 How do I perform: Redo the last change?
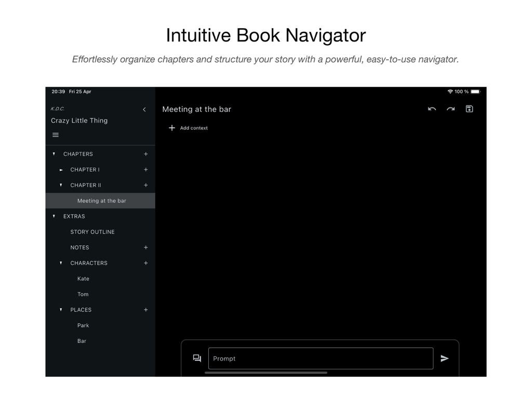(450, 109)
